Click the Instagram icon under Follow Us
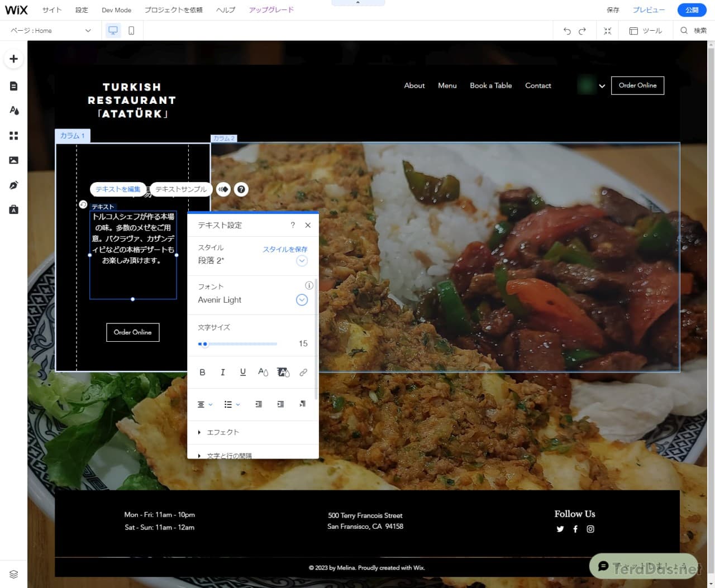 coord(590,529)
